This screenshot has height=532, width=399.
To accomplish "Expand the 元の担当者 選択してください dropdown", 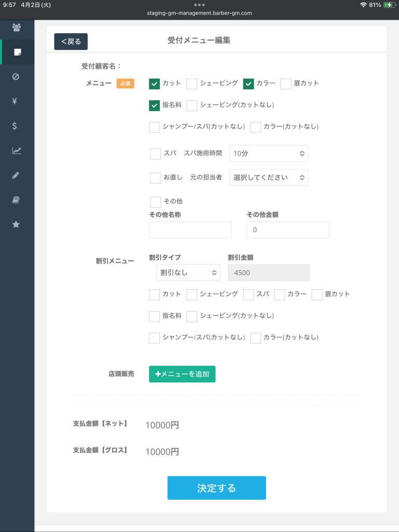I will pos(269,178).
